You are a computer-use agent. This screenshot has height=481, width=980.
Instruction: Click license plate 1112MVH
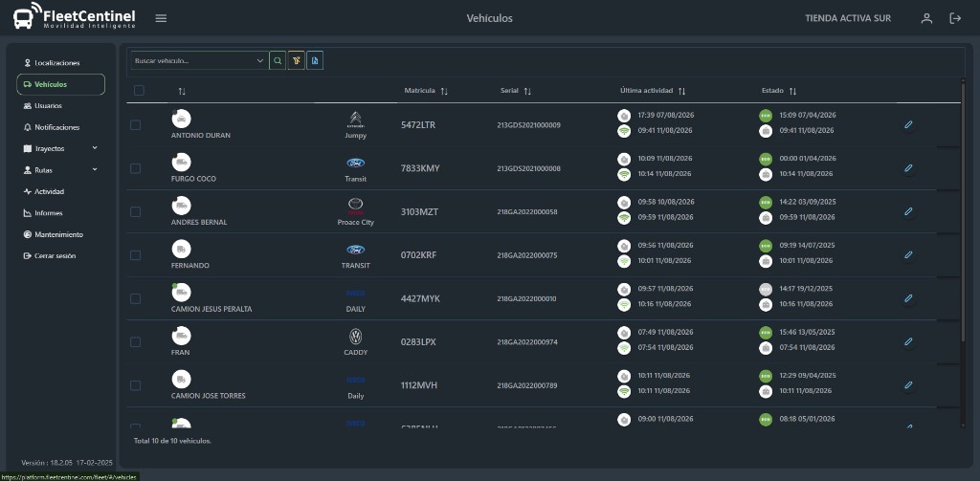click(419, 385)
